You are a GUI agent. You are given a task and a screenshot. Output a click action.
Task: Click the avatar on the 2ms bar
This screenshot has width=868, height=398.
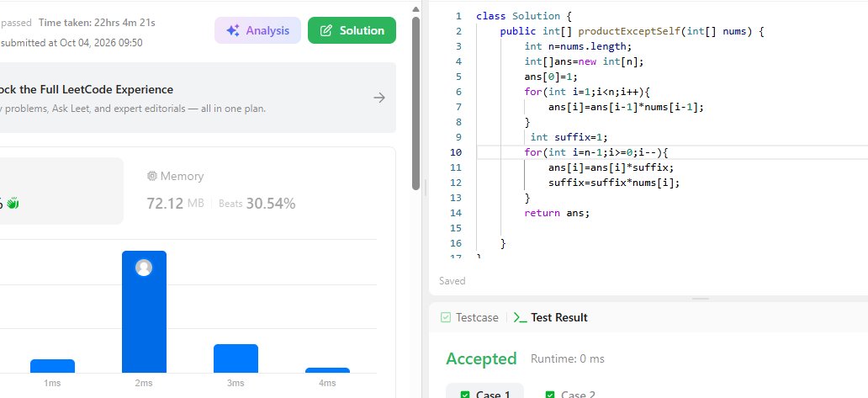point(144,268)
